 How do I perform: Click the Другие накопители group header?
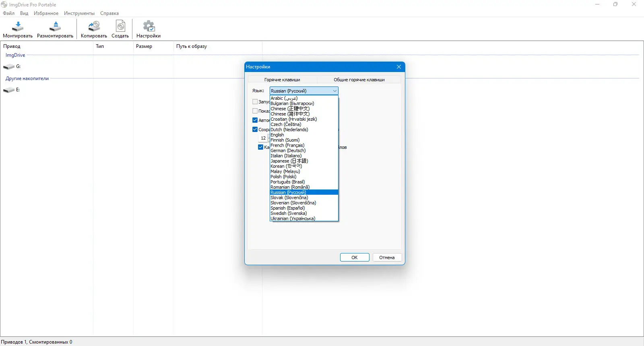[x=27, y=78]
